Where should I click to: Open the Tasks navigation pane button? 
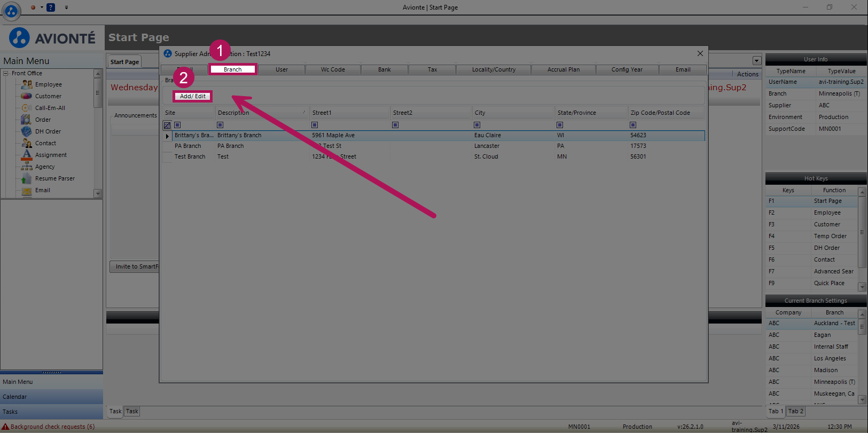pos(51,412)
